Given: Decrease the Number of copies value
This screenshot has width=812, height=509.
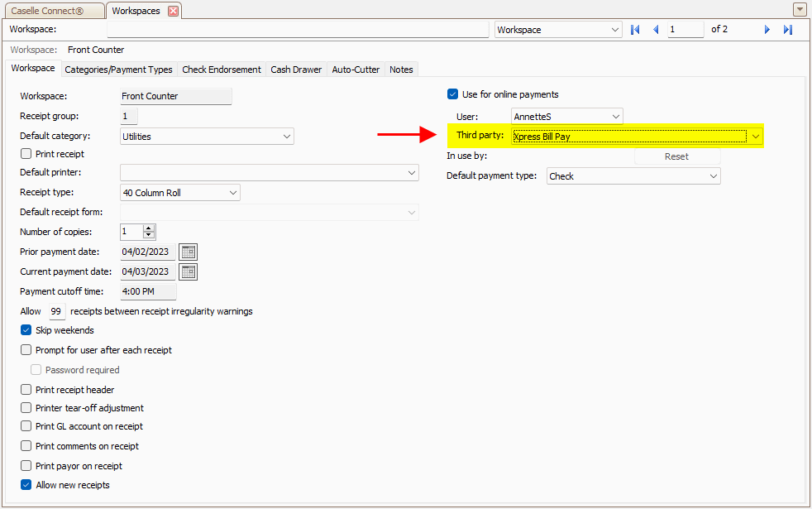Looking at the screenshot, I should [149, 235].
